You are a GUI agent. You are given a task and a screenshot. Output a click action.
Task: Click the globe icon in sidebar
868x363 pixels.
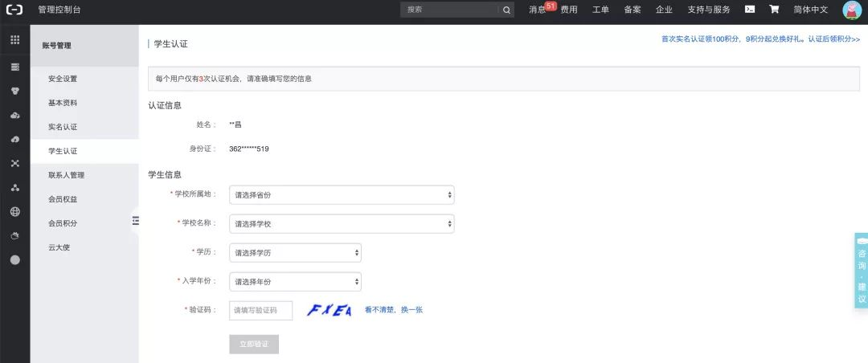point(15,211)
